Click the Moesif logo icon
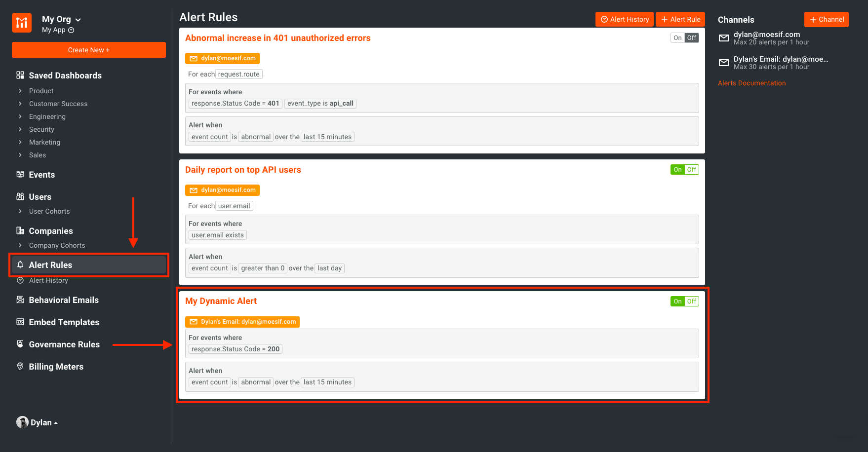The width and height of the screenshot is (868, 452). [x=21, y=23]
